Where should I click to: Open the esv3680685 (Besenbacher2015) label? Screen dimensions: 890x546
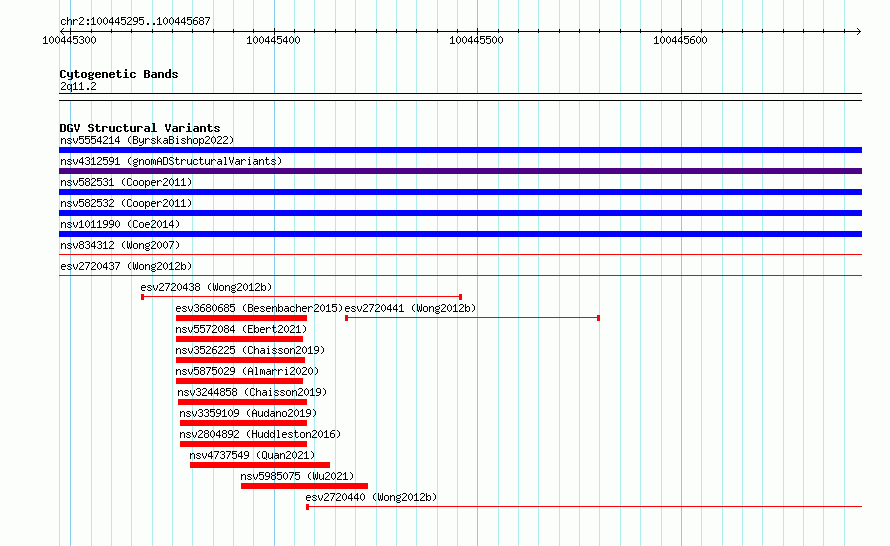[x=259, y=308]
